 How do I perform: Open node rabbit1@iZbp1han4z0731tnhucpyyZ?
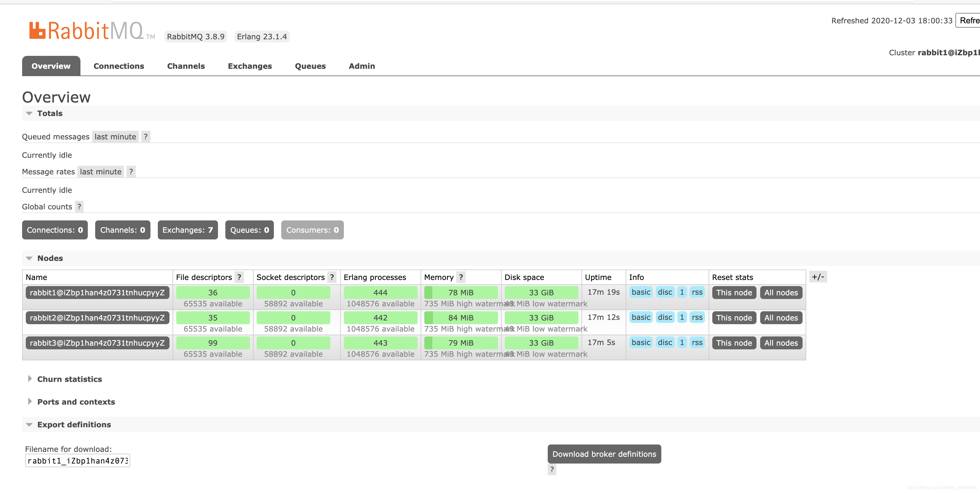[x=97, y=293]
